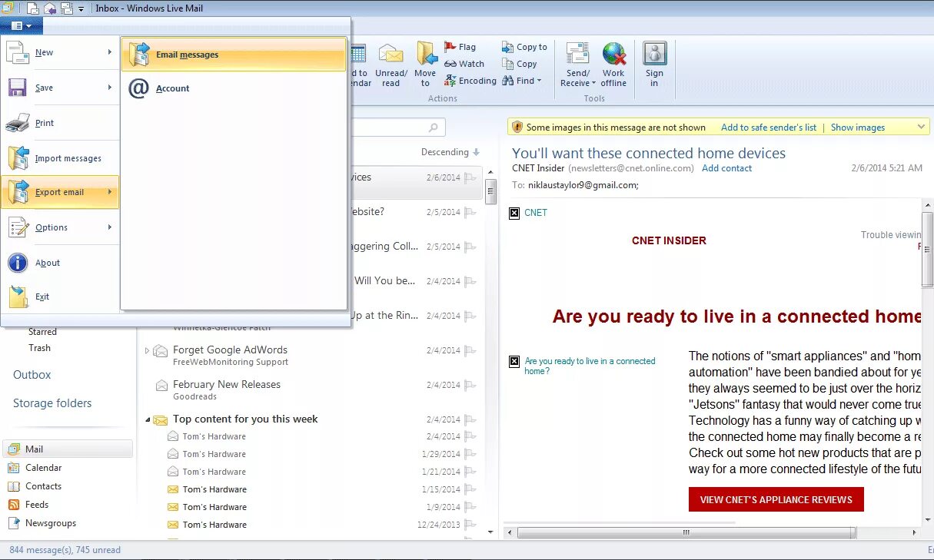Viewport: 934px width, 560px height.
Task: Choose Exit in the file menu
Action: click(60, 297)
